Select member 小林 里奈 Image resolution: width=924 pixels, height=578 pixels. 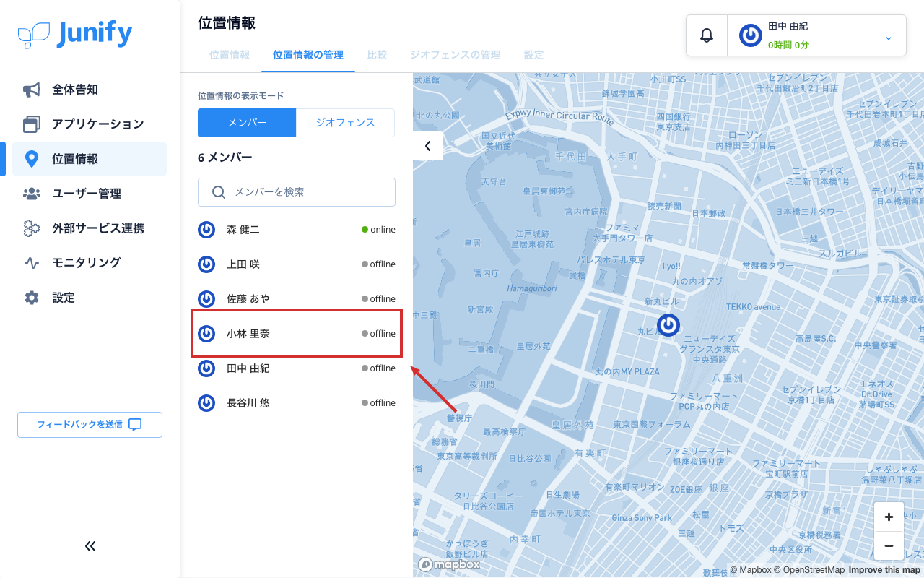pos(297,334)
